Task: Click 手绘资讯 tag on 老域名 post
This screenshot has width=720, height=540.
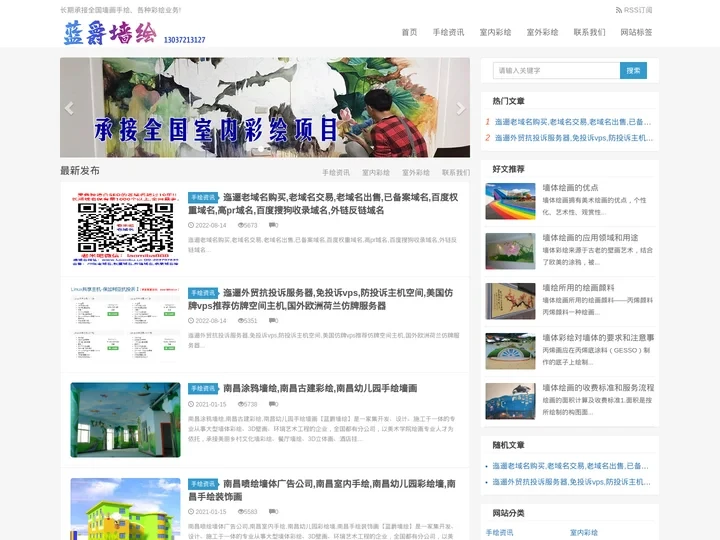Action: (203, 197)
